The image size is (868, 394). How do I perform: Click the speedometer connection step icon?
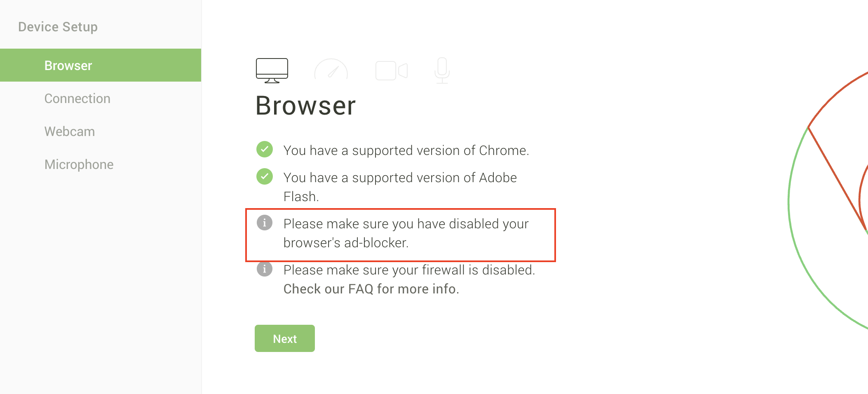click(331, 69)
